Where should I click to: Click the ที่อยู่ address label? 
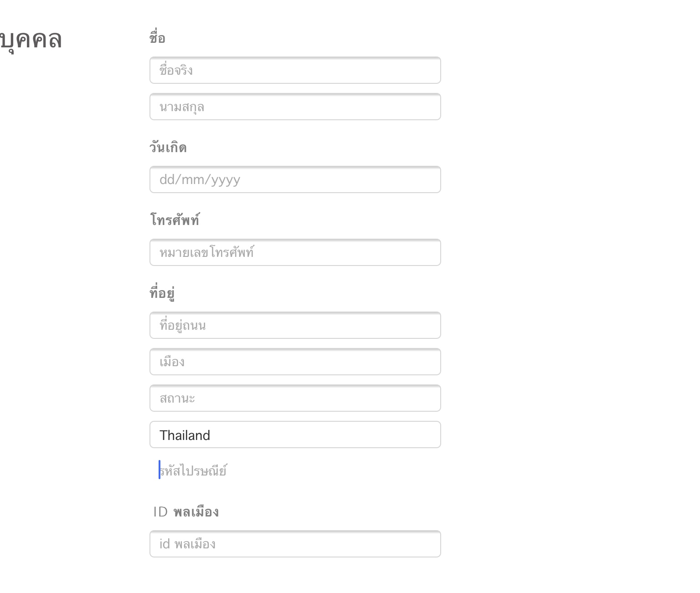point(162,293)
